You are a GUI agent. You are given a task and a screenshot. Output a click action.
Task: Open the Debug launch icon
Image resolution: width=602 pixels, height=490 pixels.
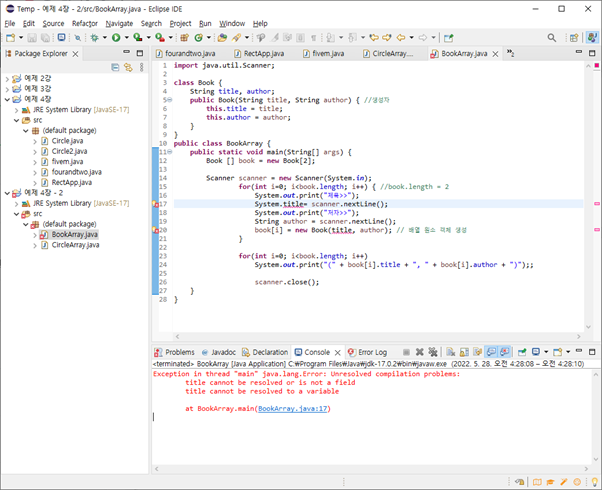(94, 38)
